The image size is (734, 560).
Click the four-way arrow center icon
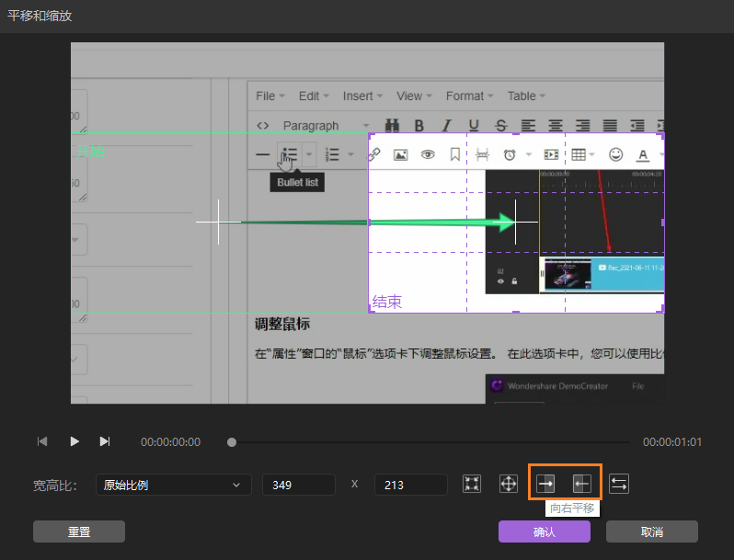point(508,484)
